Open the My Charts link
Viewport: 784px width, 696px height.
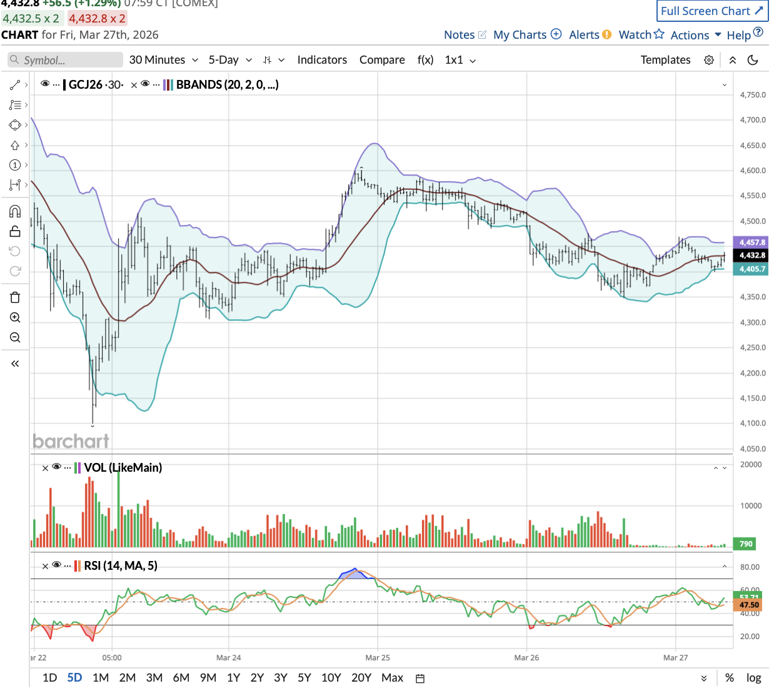(520, 35)
